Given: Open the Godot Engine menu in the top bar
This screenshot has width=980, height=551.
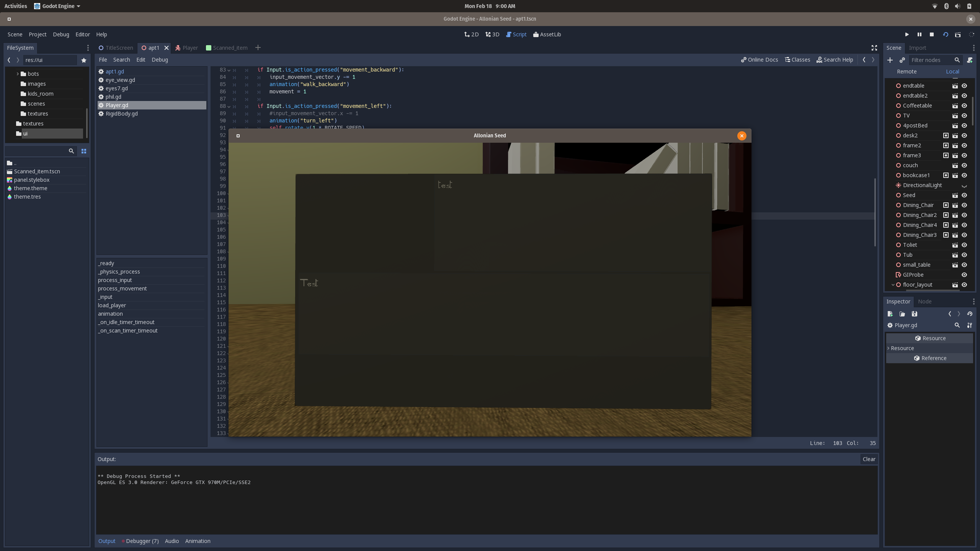Looking at the screenshot, I should [x=57, y=6].
